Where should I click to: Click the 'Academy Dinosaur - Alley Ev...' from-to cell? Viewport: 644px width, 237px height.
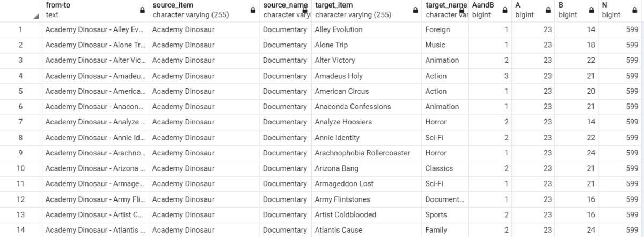[96, 29]
